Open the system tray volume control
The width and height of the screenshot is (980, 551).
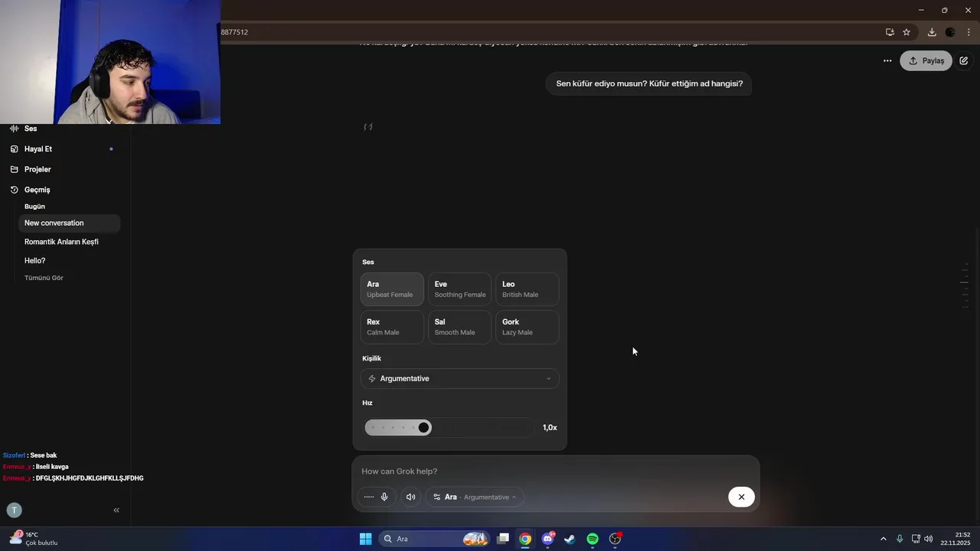pos(929,539)
